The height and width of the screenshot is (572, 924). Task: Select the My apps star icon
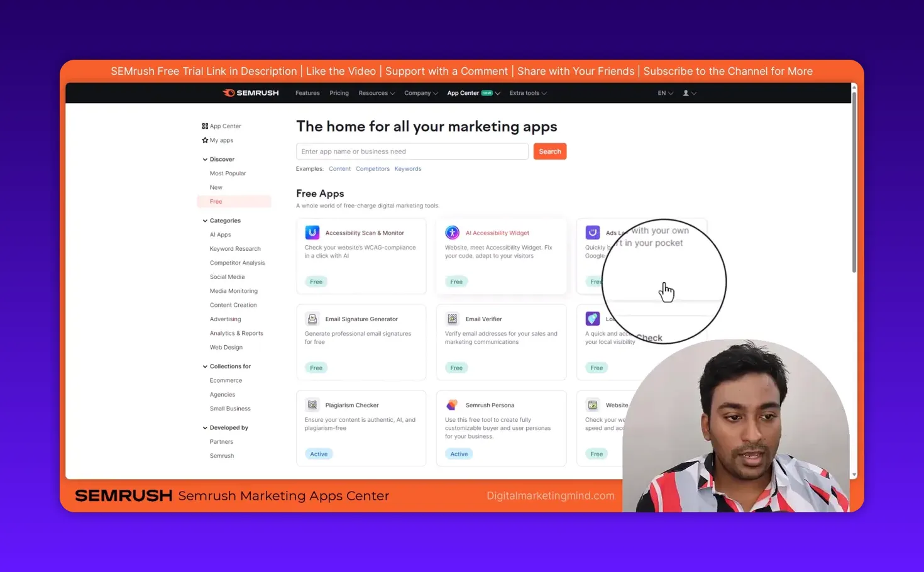[205, 140]
